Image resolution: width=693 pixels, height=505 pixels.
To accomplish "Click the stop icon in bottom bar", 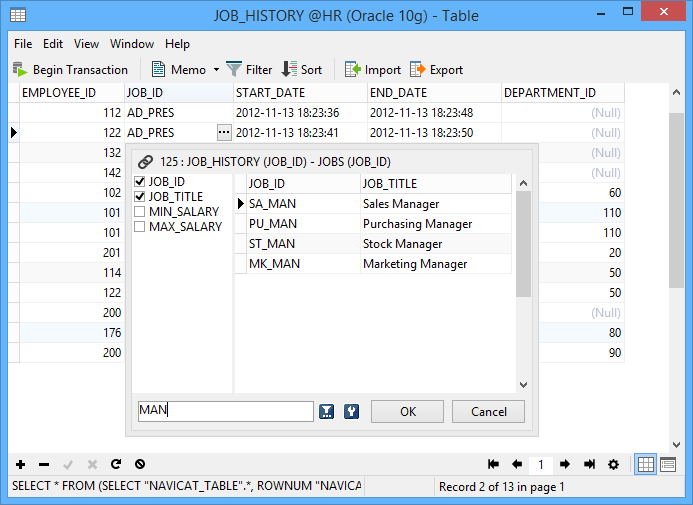I will [140, 464].
